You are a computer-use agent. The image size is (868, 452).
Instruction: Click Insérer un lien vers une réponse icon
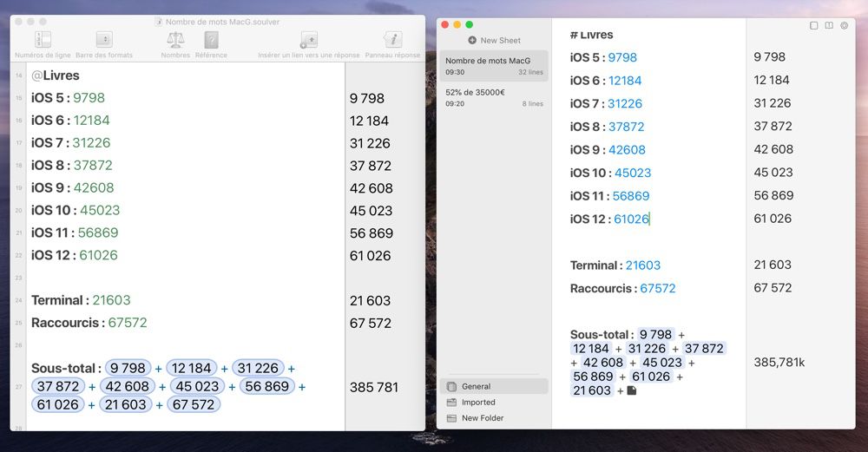(309, 40)
